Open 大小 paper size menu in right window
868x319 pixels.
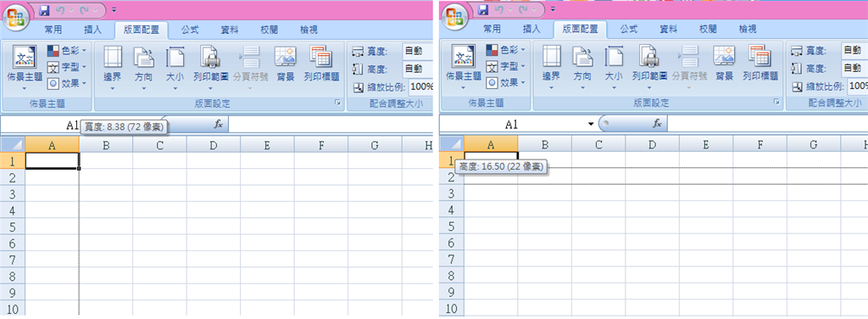[x=614, y=68]
